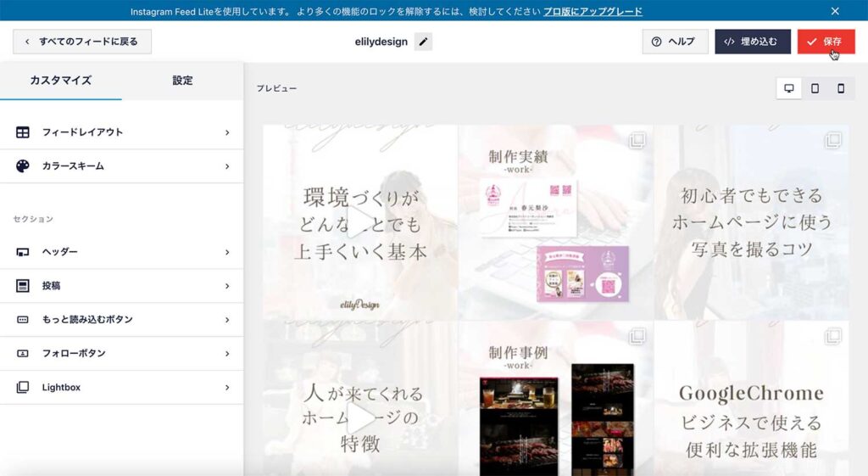Click the Lightbox section icon
The width and height of the screenshot is (868, 476).
point(23,387)
